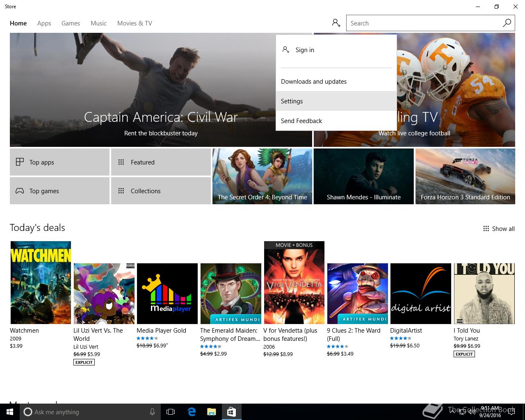525x420 pixels.
Task: Open the 9 Clues 2 game cover
Action: coord(357,294)
